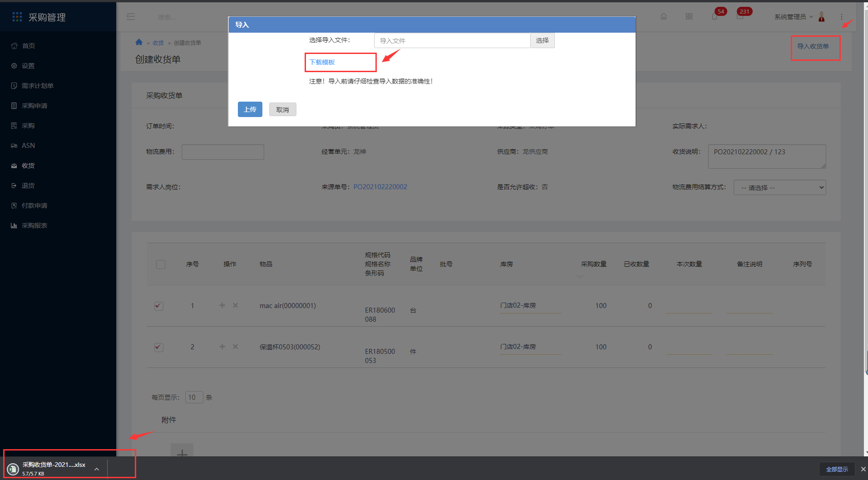Click 全部显示 in downloads bar
This screenshot has height=480, width=868.
point(837,469)
